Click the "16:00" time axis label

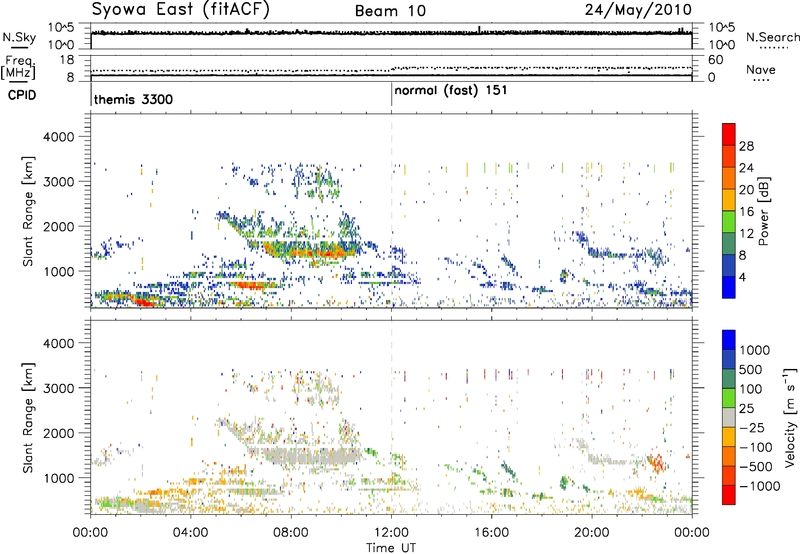pos(491,533)
